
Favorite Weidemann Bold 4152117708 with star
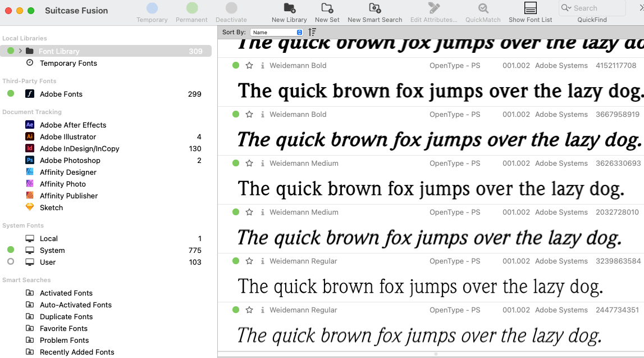coord(249,65)
